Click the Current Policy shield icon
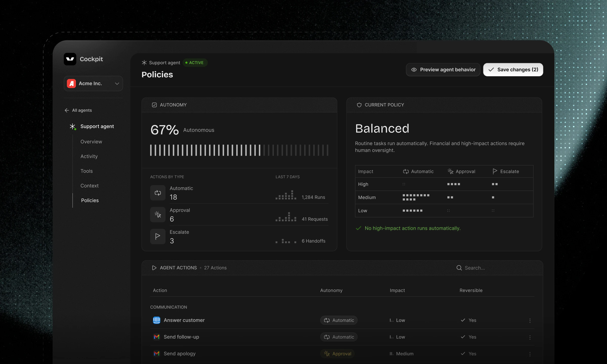607x364 pixels. click(x=359, y=105)
